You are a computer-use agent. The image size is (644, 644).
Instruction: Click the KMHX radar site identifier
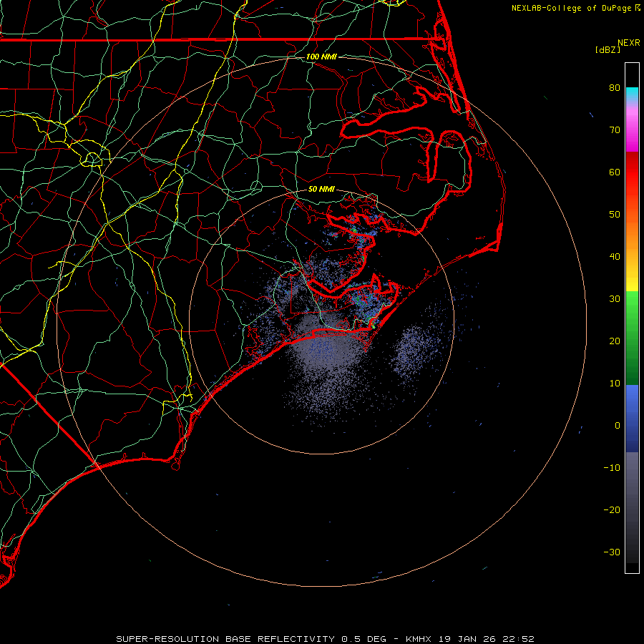pos(419,639)
